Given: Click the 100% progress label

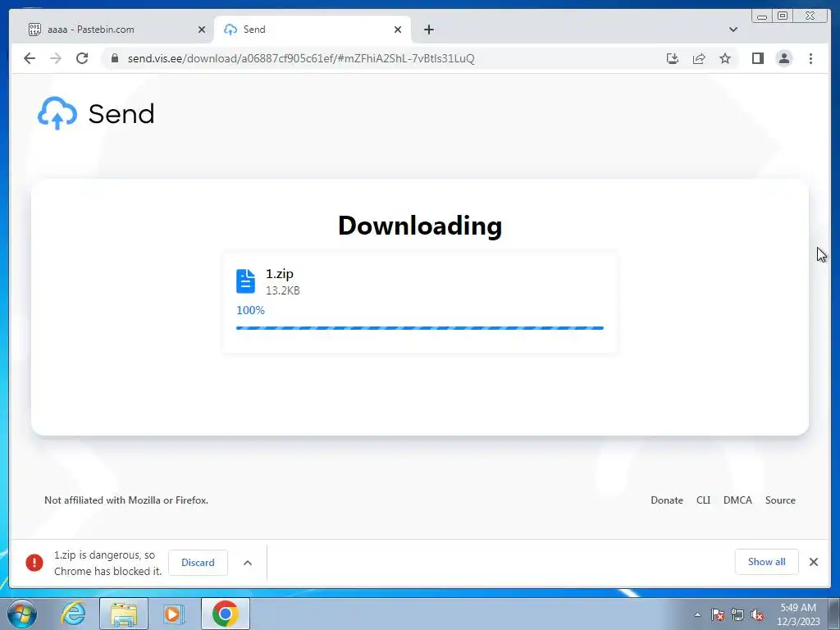Looking at the screenshot, I should tap(250, 310).
